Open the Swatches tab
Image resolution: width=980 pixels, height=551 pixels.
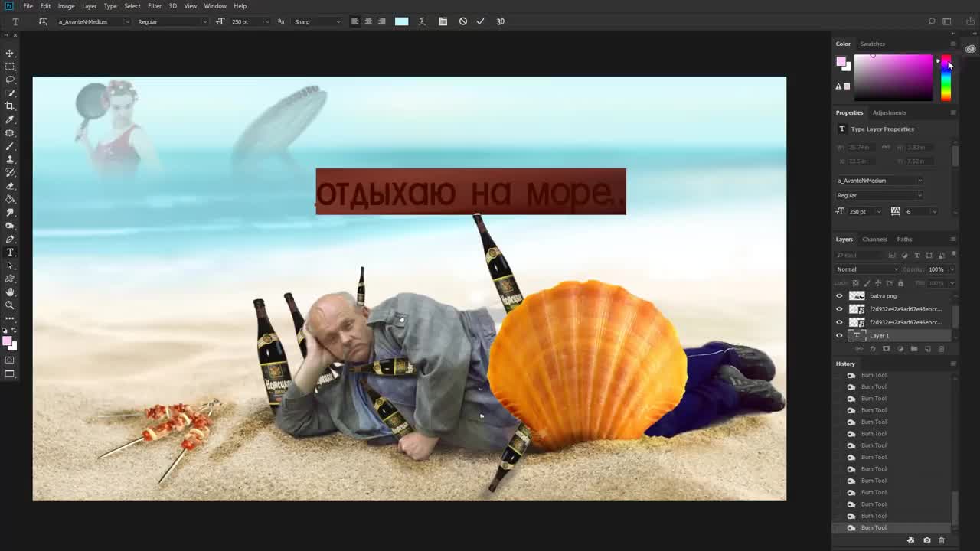tap(872, 44)
